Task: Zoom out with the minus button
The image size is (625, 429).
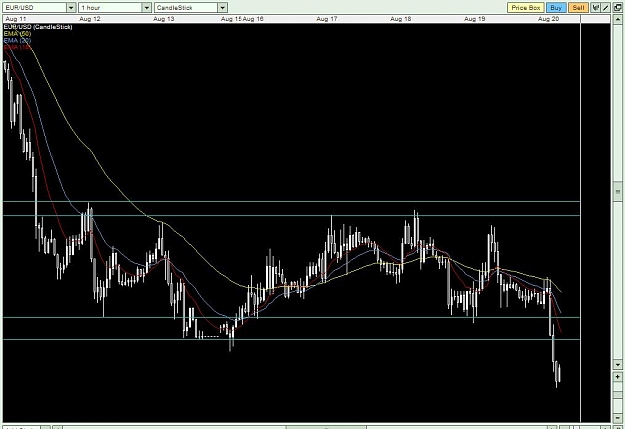Action: (x=618, y=417)
